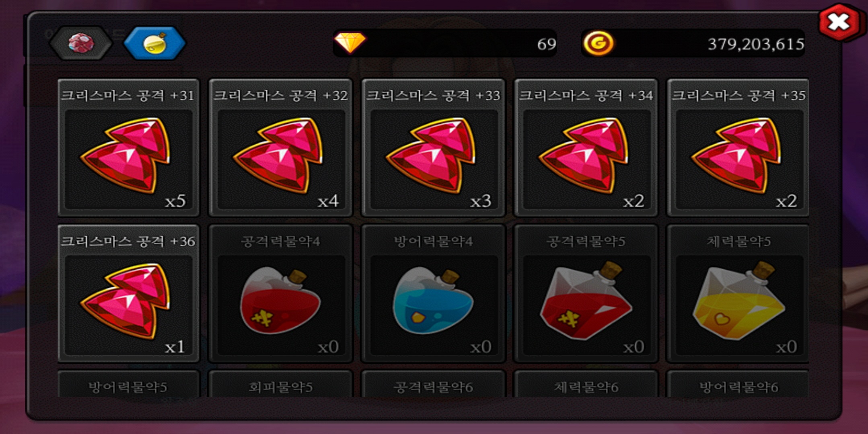
Task: Select the red 공격력물약4 potion
Action: click(x=281, y=294)
